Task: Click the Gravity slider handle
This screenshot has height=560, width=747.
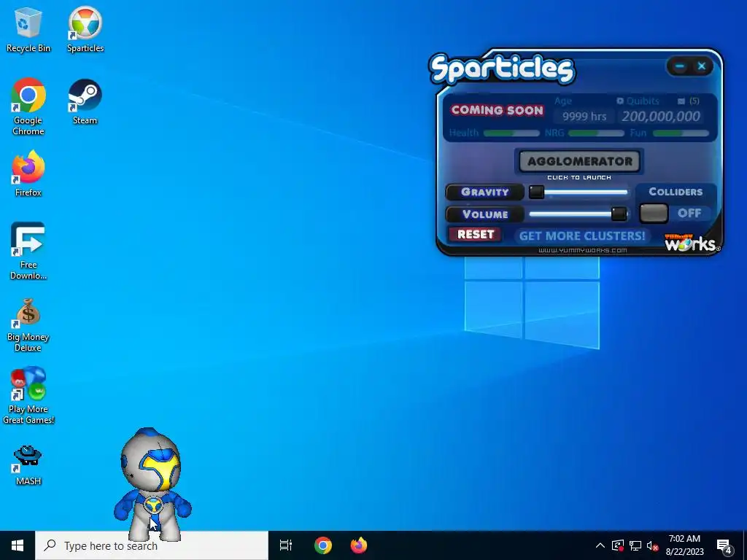Action: pos(536,192)
